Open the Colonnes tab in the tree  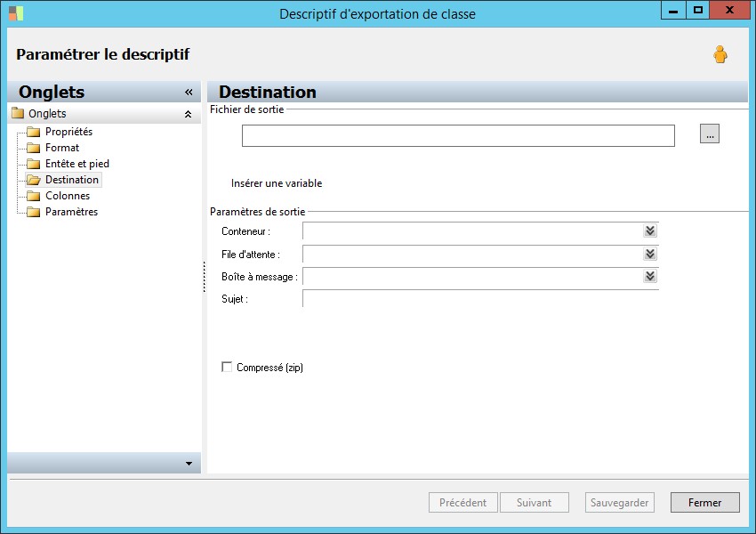[x=68, y=196]
